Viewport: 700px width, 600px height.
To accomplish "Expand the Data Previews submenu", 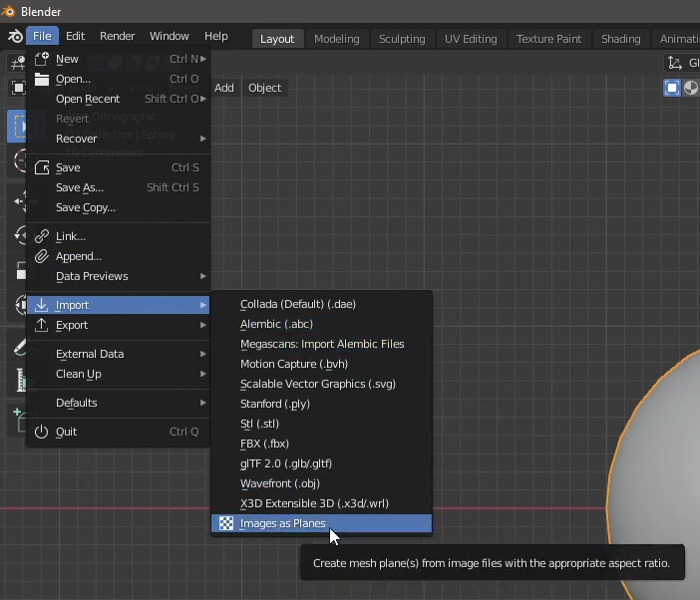I will (x=203, y=276).
